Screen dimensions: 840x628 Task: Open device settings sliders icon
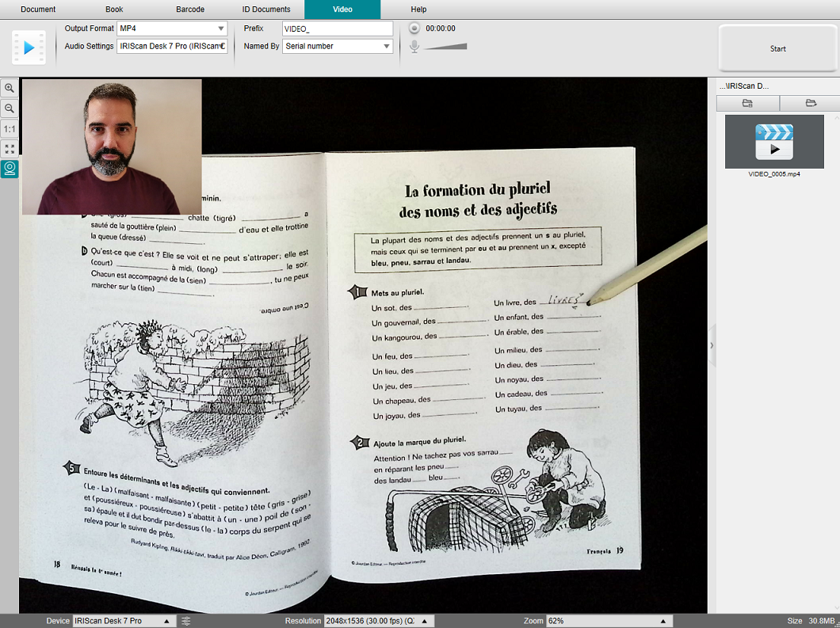pyautogui.click(x=186, y=621)
